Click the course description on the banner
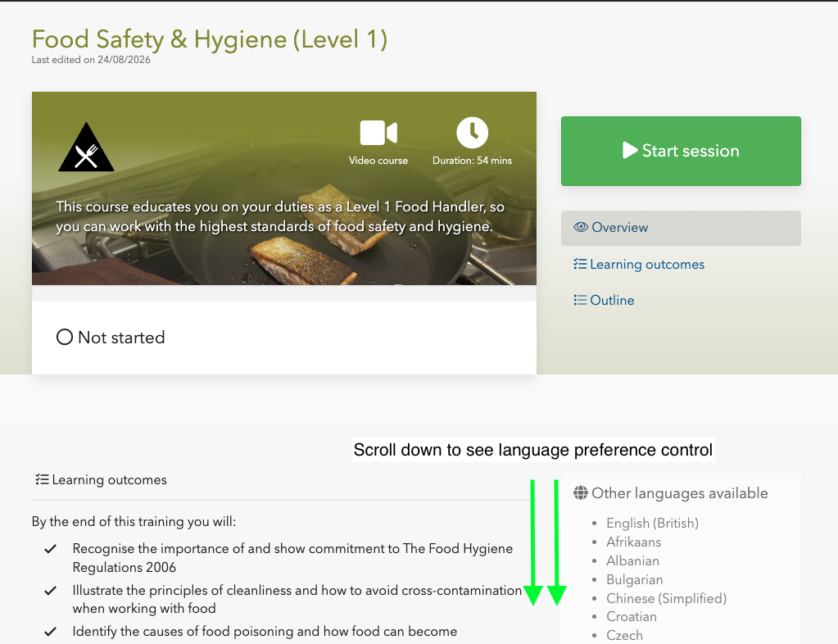 pos(280,216)
